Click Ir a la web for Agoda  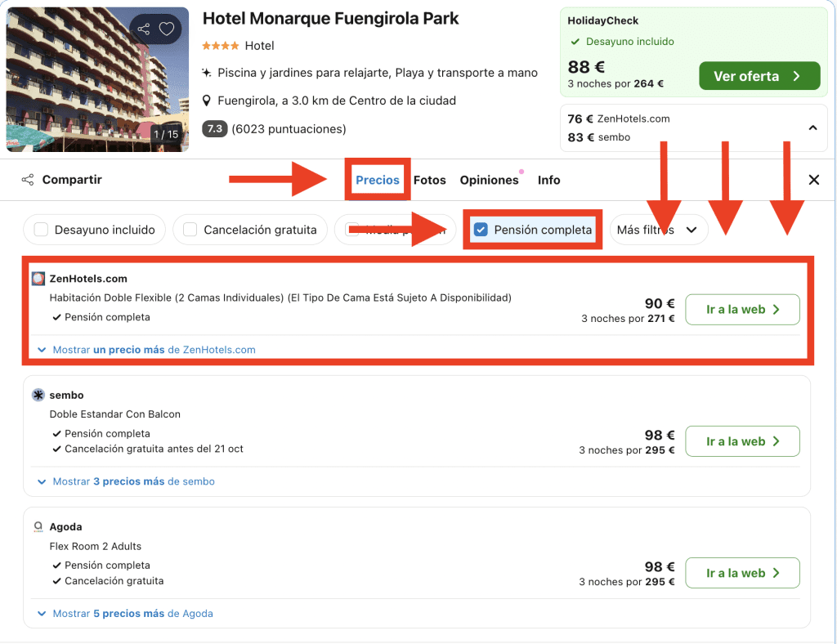742,573
